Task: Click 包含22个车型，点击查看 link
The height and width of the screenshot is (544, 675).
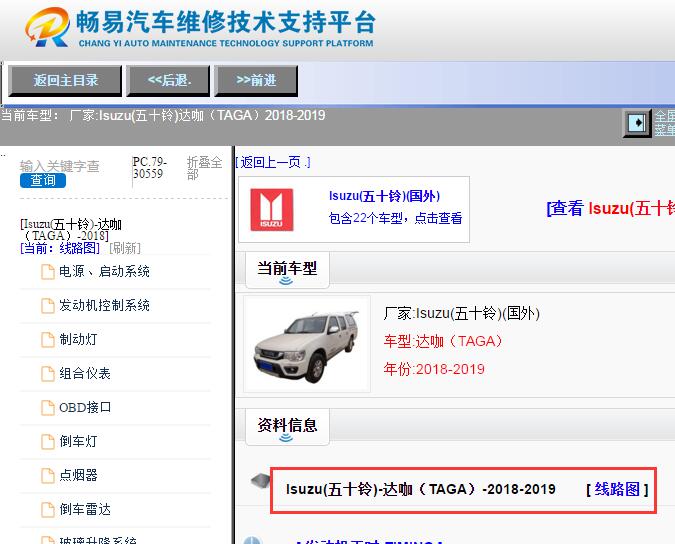Action: pyautogui.click(x=395, y=218)
